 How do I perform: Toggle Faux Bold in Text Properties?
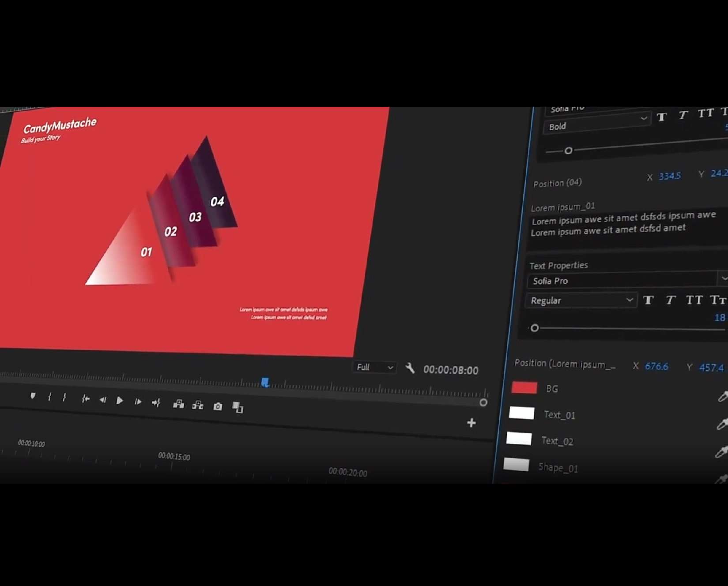tap(648, 300)
